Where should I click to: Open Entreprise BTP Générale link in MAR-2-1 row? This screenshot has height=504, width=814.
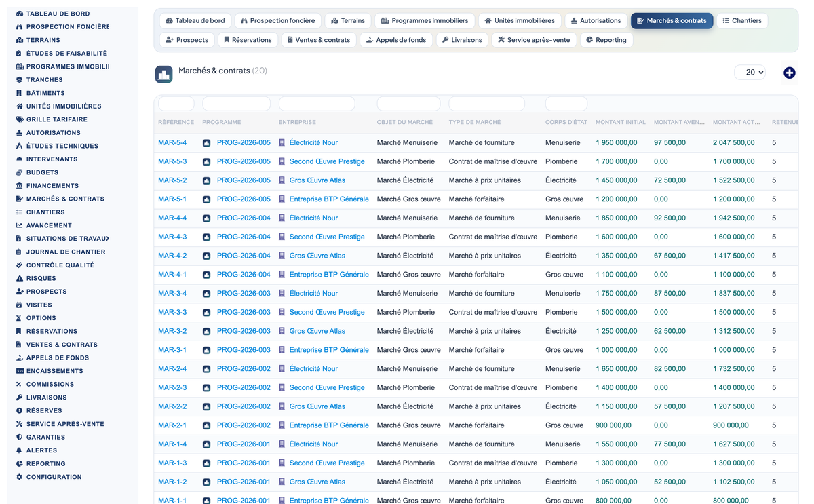coord(329,425)
